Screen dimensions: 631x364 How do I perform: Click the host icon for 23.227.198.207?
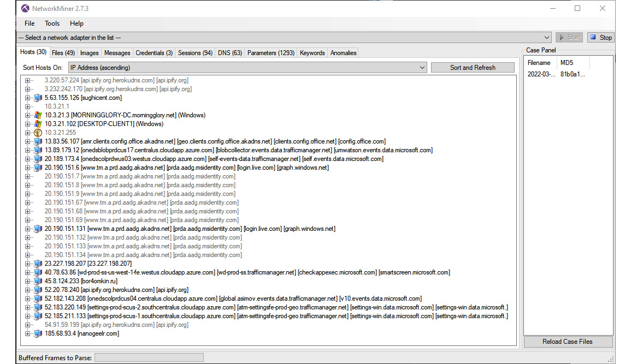tap(38, 264)
